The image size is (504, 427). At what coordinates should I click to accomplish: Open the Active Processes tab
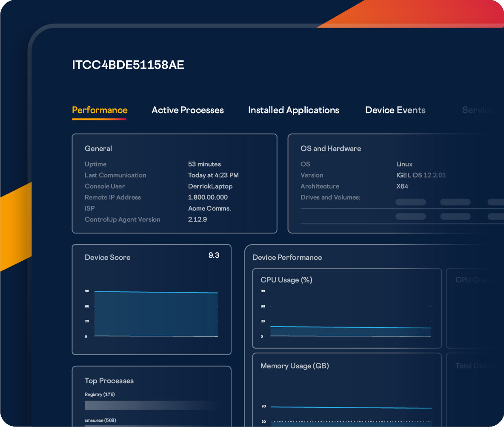188,110
